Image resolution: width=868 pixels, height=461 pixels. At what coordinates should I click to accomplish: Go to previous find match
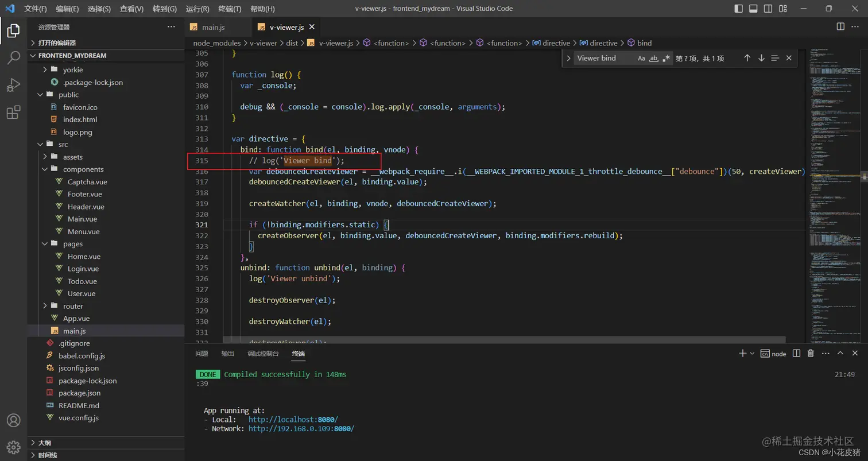[x=747, y=58]
